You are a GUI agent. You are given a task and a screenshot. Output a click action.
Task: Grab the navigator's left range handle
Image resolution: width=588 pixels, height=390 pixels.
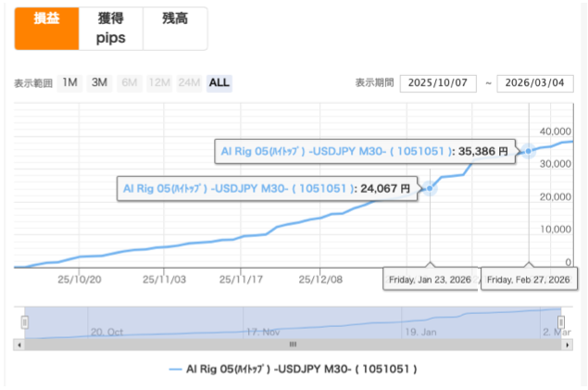(x=25, y=322)
